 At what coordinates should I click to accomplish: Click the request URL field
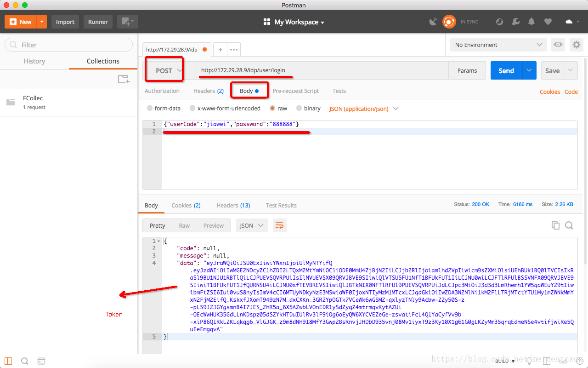point(322,70)
